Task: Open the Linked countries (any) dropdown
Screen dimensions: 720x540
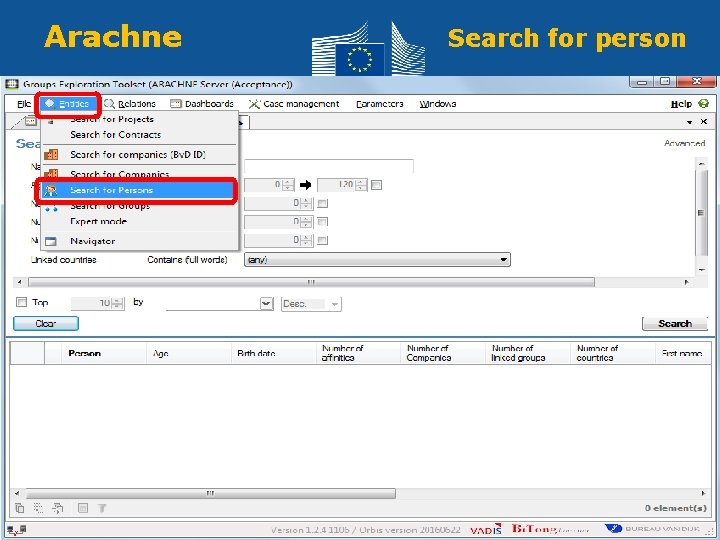Action: click(504, 260)
